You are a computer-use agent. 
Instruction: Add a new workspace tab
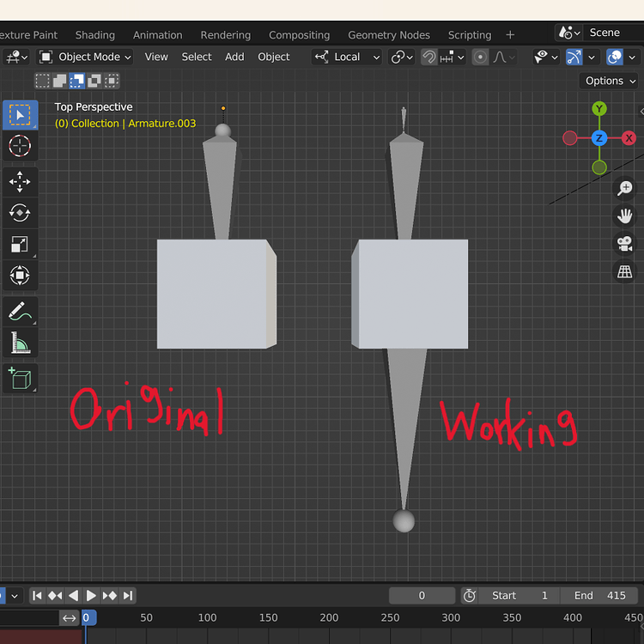[510, 35]
